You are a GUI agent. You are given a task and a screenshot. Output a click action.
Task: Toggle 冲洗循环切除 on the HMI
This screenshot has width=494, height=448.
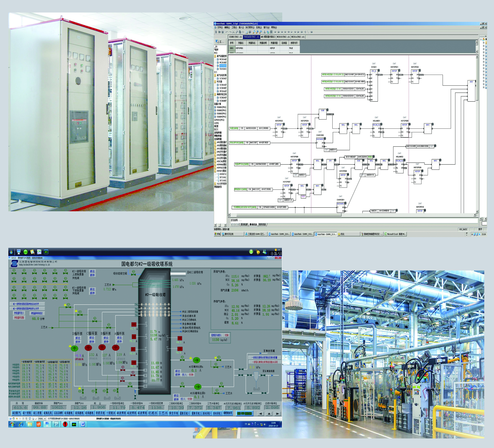(19, 318)
